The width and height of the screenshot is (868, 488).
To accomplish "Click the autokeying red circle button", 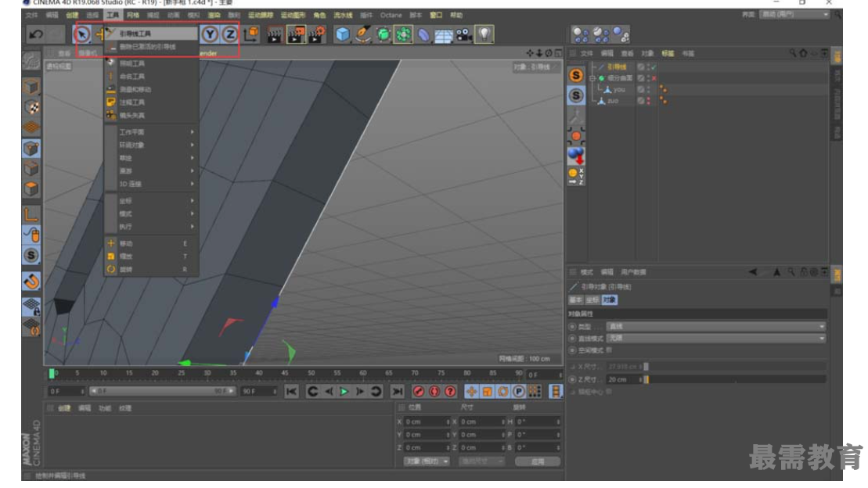I will [x=434, y=392].
